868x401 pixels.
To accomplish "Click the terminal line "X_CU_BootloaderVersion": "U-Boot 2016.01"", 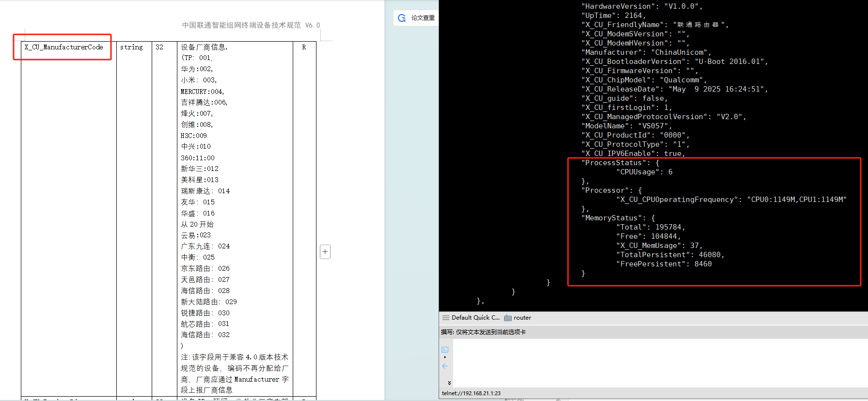I will [x=675, y=62].
